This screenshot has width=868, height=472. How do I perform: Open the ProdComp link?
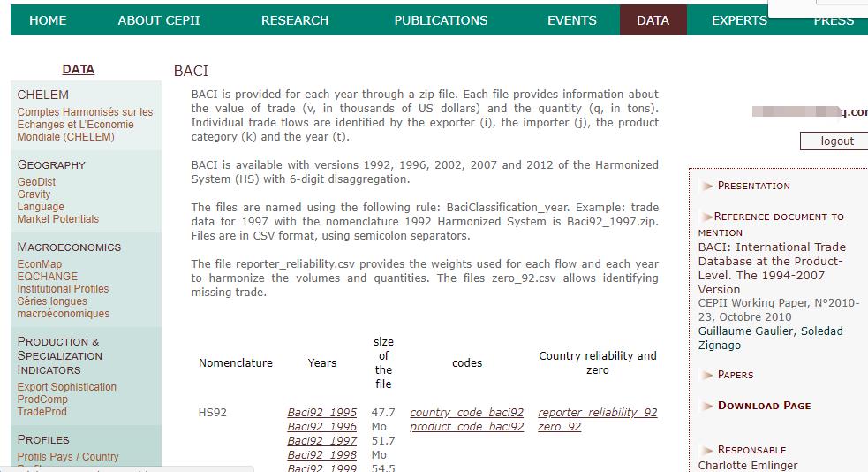pos(42,399)
